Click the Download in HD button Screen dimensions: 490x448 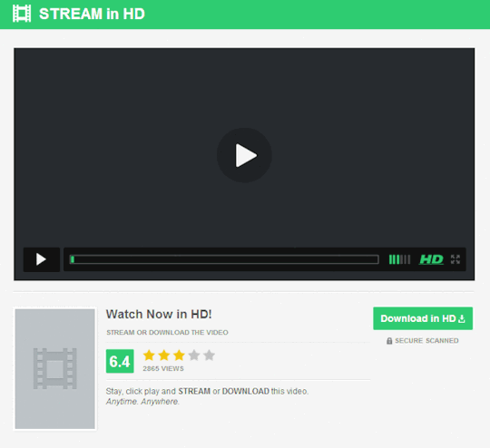point(423,318)
